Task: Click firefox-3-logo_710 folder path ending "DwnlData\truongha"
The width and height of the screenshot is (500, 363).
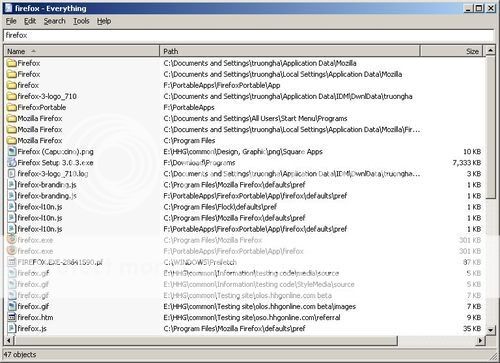Action: click(x=288, y=96)
